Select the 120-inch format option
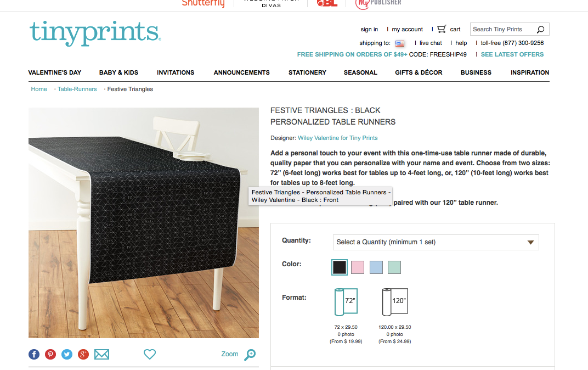Viewport: 588px width, 370px height. click(x=395, y=302)
